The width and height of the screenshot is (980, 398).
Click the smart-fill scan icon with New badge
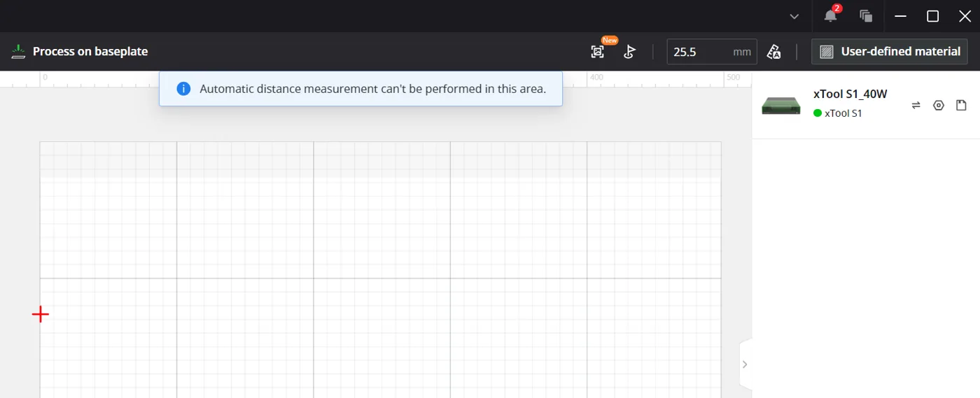597,51
